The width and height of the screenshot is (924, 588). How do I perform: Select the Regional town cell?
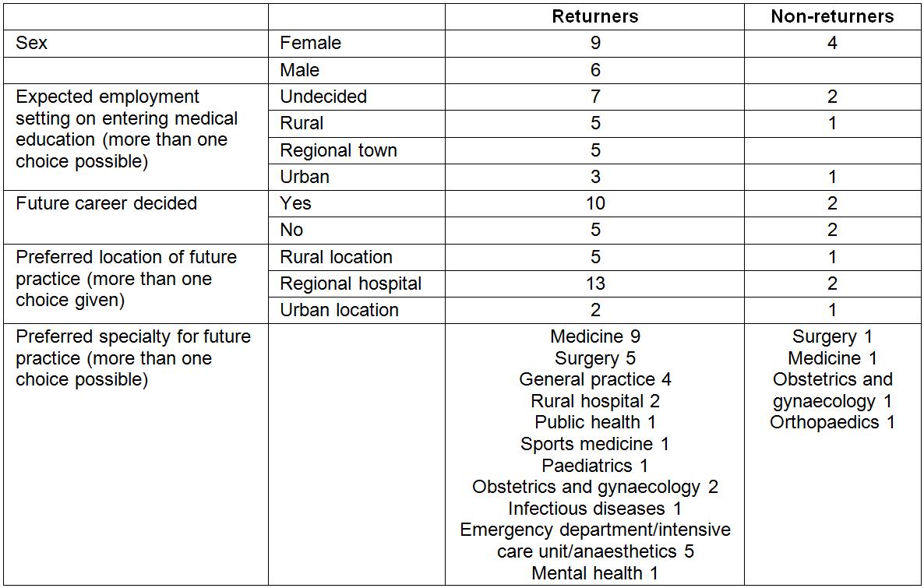(338, 150)
